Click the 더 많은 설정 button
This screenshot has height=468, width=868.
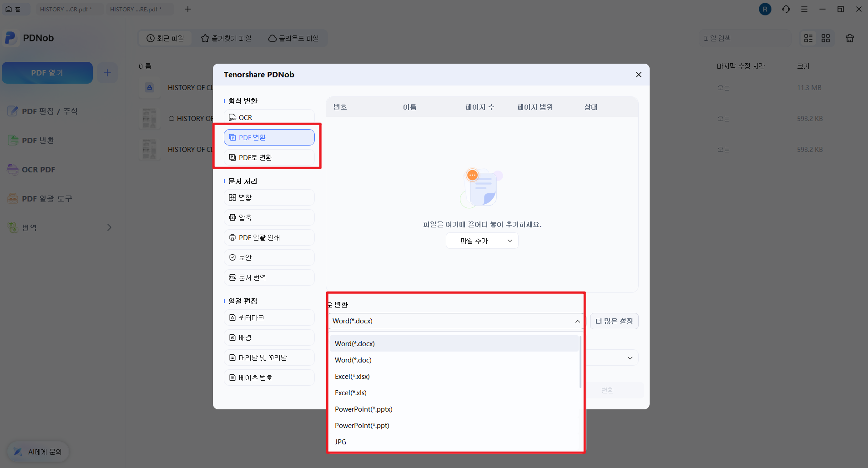click(614, 321)
